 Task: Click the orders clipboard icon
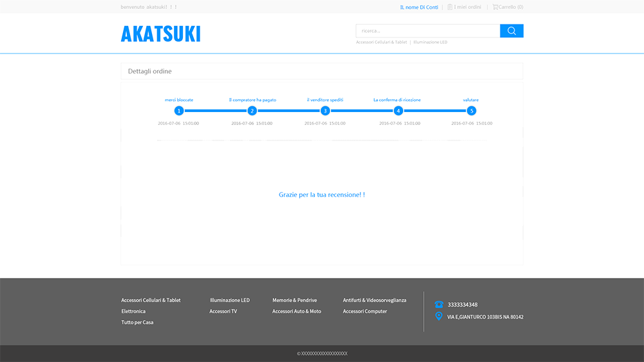[x=450, y=7]
